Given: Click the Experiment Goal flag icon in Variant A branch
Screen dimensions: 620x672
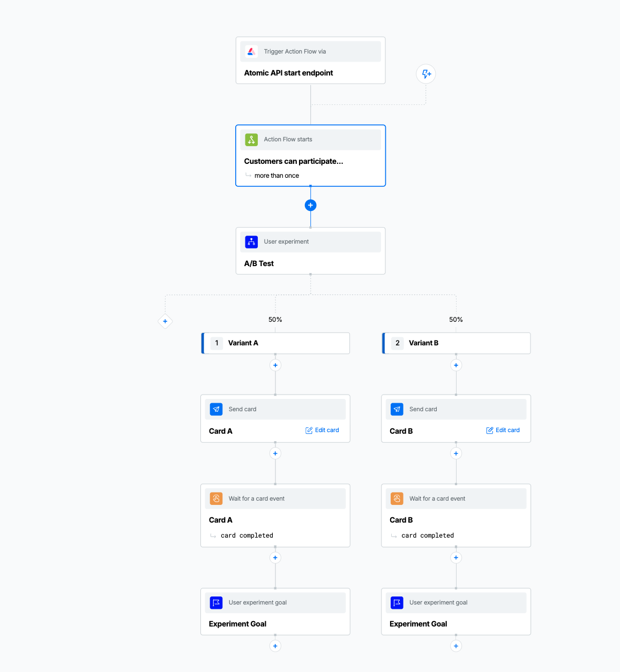Looking at the screenshot, I should [216, 602].
